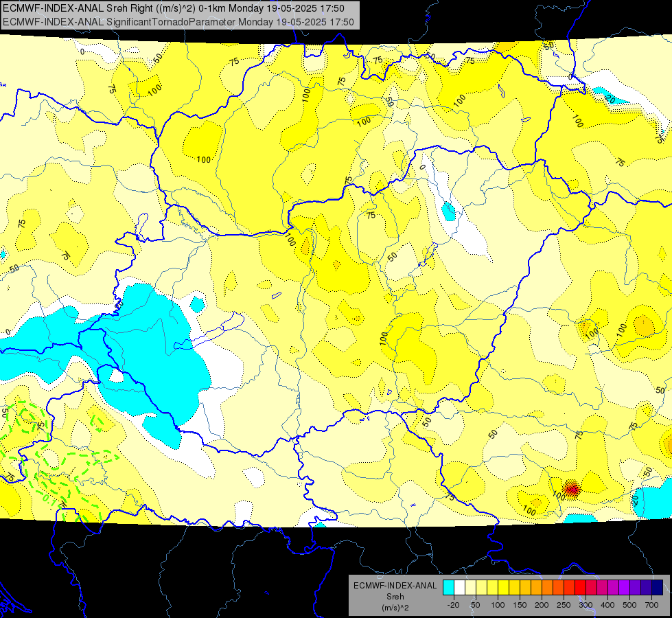Click the green '0.1' tornado parameter contour label
Screen dimensions: 672x618
point(49,499)
